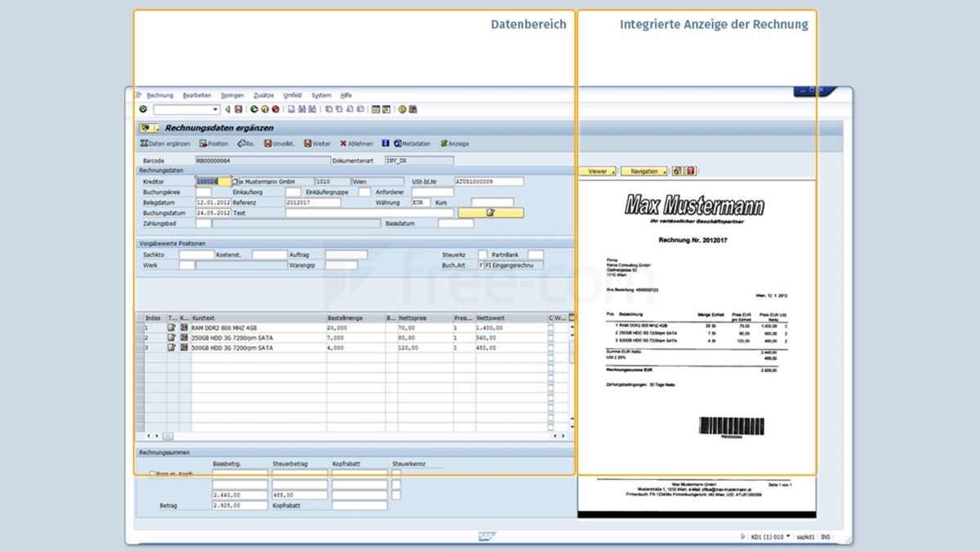Screen dimensions: 980x551
Task: Reject the invoice with the Ablehnen X icon
Action: point(345,143)
